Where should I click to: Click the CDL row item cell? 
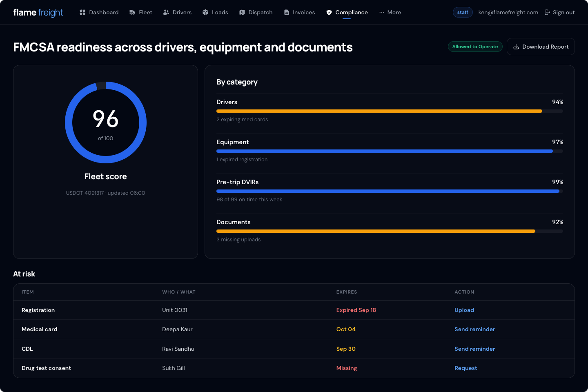tap(27, 349)
